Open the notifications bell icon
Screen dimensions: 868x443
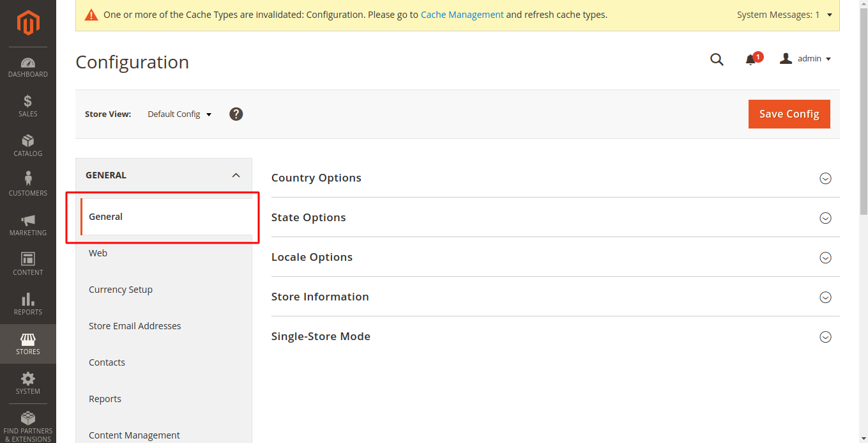[751, 59]
